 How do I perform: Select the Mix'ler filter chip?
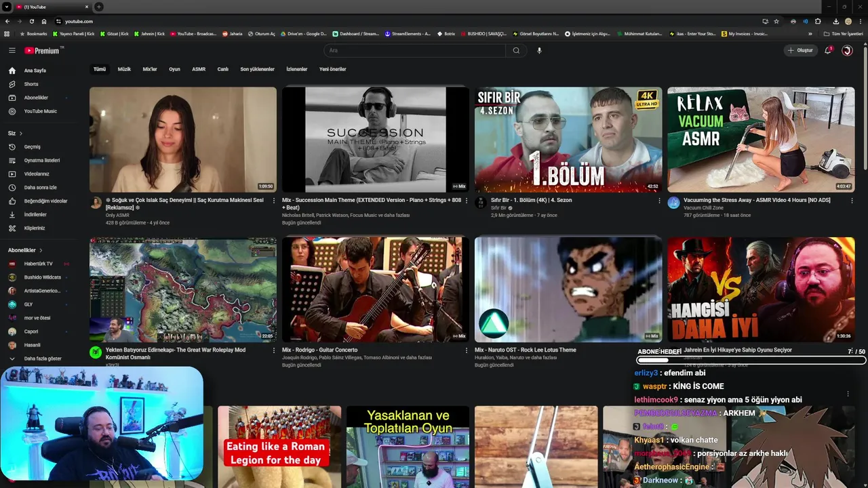click(x=150, y=69)
